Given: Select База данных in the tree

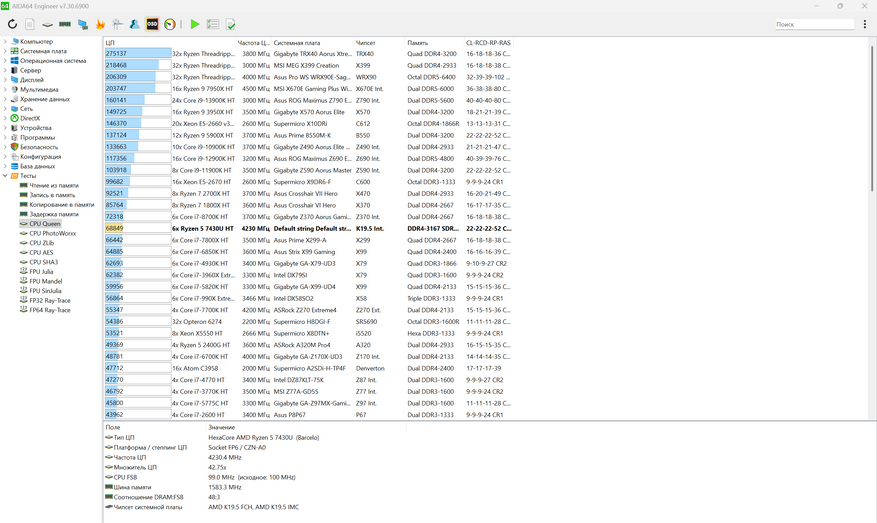Looking at the screenshot, I should [37, 166].
